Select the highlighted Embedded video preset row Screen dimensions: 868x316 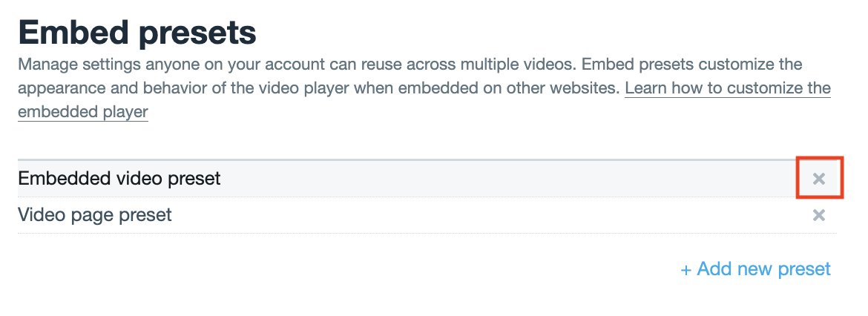445,179
